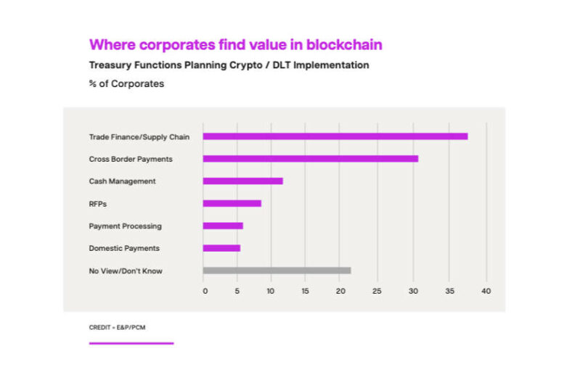Select the Cash Management purple bar
Image resolution: width=588 pixels, height=380 pixels.
pyautogui.click(x=242, y=181)
